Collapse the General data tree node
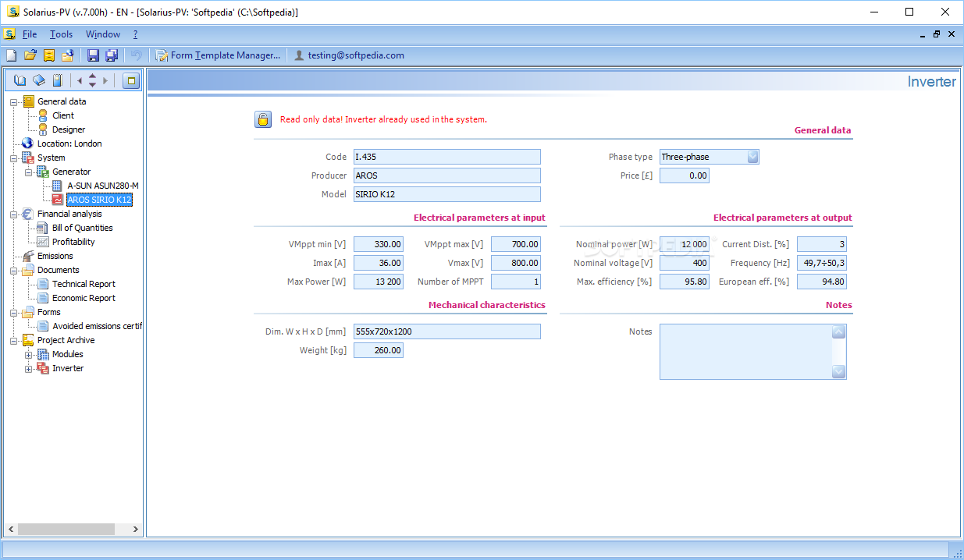 (x=14, y=101)
